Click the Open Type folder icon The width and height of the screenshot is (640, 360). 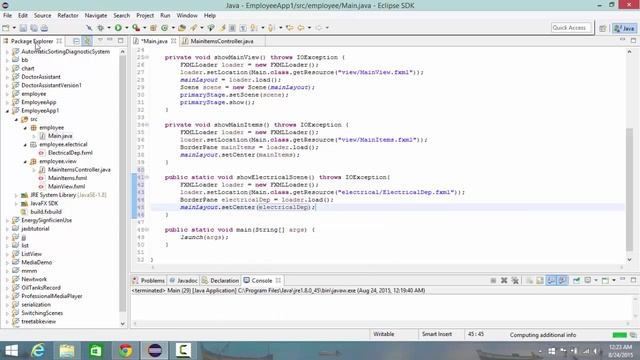[182, 28]
